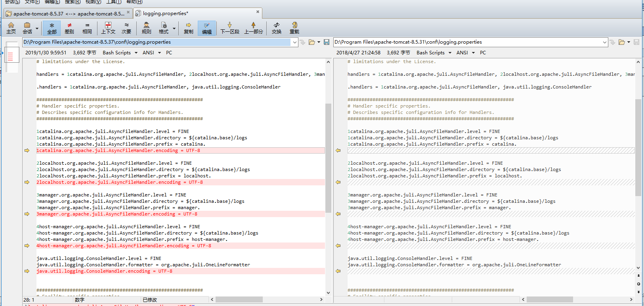Browse for left file with folder icon
644x306 pixels.
pos(312,42)
